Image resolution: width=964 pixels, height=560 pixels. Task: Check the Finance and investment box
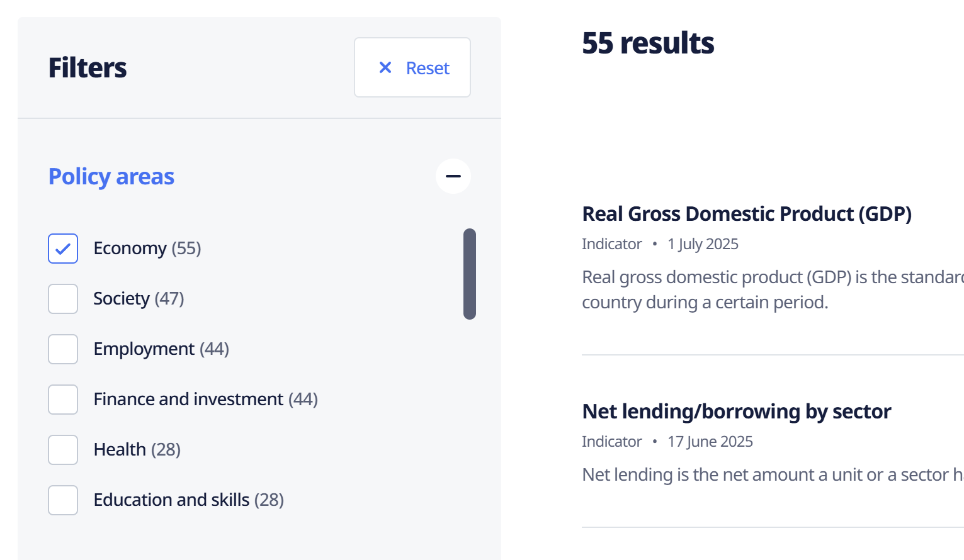point(63,400)
